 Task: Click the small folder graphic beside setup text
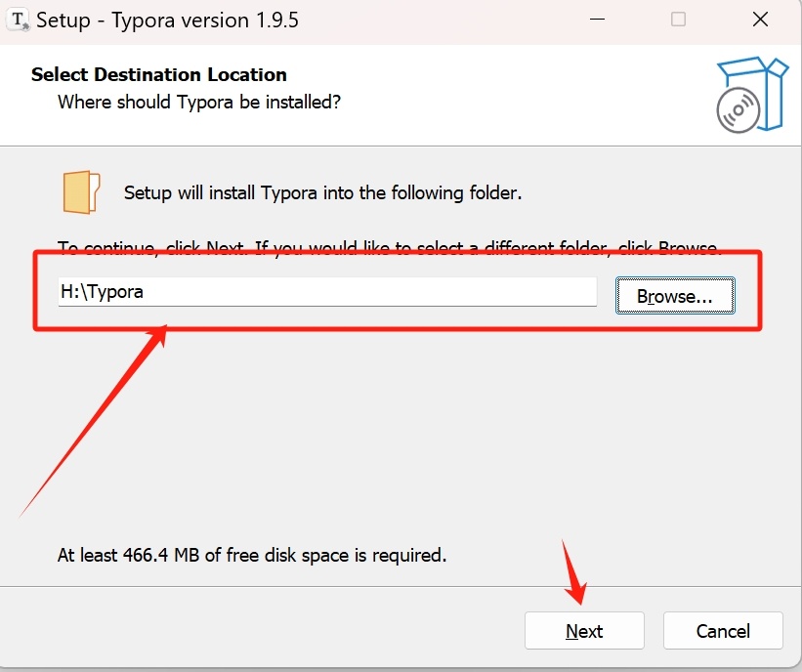pyautogui.click(x=81, y=191)
